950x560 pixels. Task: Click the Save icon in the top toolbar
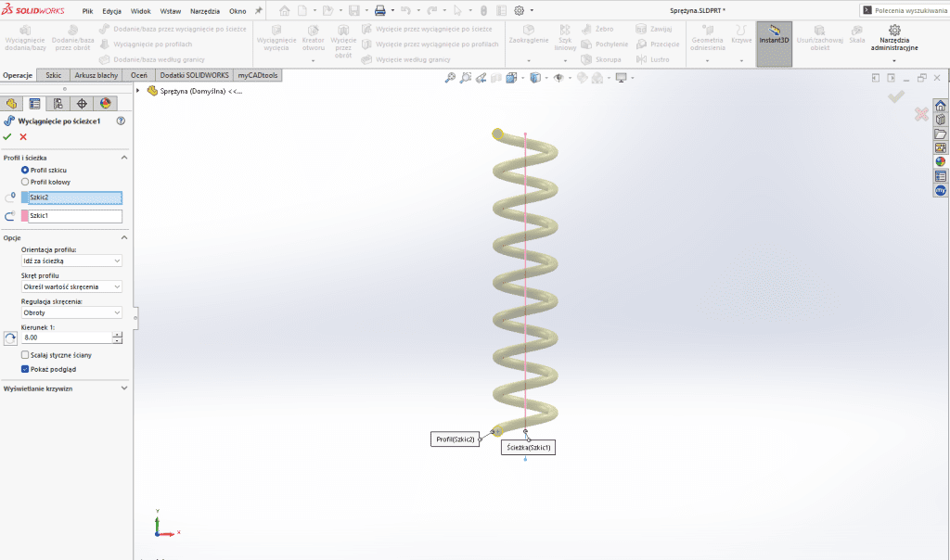[x=353, y=10]
